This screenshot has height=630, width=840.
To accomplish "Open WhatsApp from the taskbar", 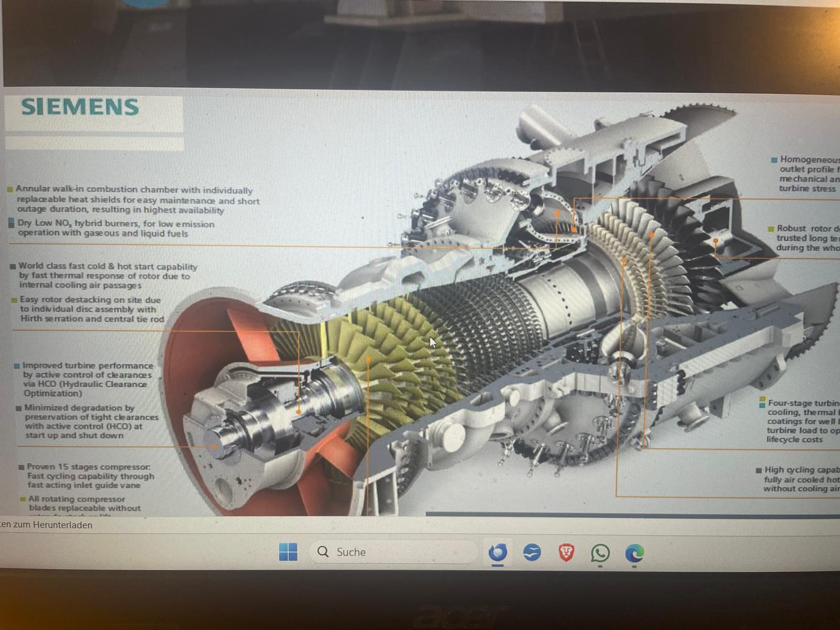I will point(600,553).
